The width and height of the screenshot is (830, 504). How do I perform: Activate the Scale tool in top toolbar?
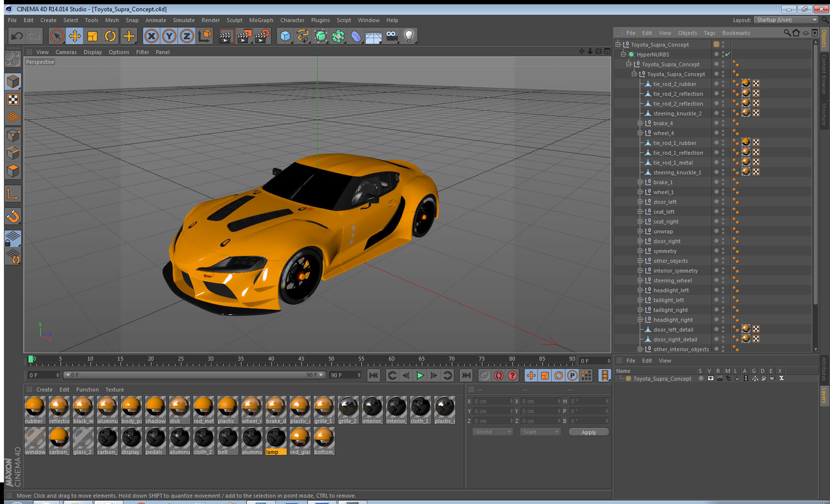pos(92,36)
